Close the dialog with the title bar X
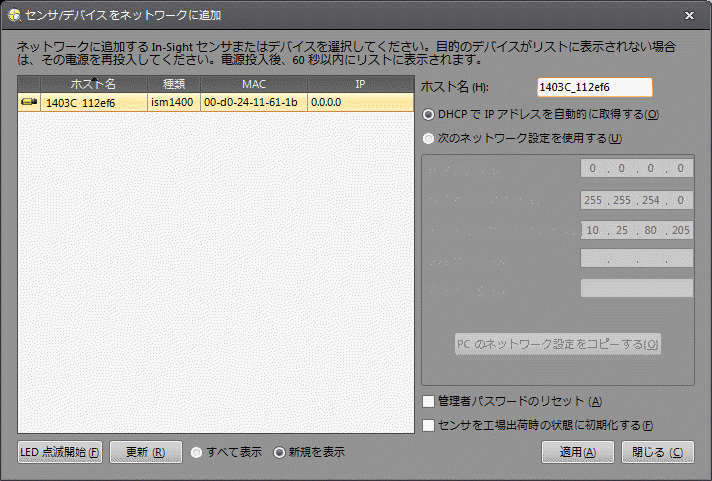 coord(689,16)
